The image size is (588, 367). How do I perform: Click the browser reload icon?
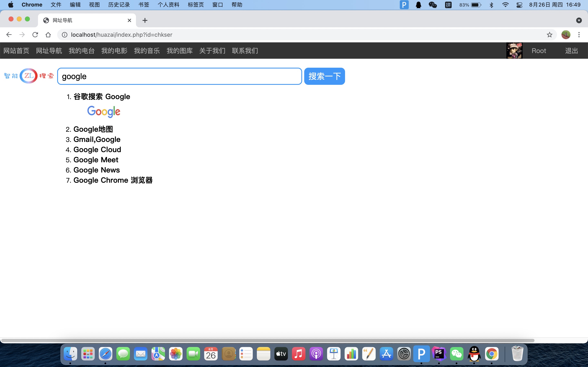35,35
